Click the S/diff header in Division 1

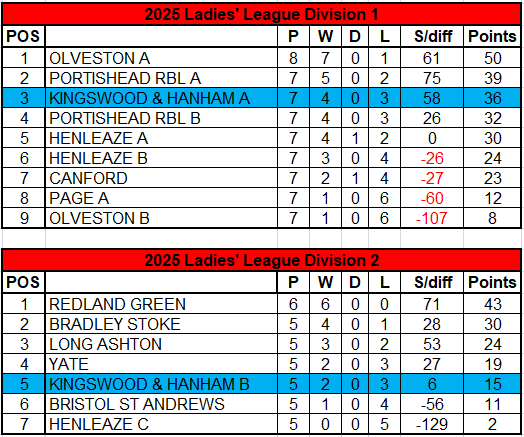pyautogui.click(x=432, y=36)
